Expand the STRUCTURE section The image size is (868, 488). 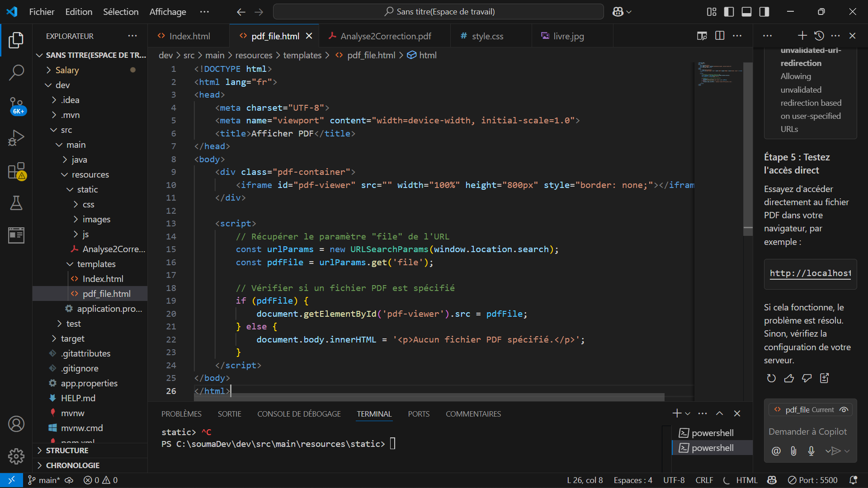coord(67,450)
